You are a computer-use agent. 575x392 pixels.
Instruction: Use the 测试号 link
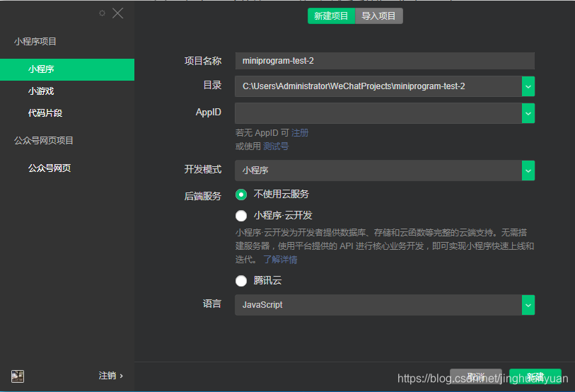point(276,146)
